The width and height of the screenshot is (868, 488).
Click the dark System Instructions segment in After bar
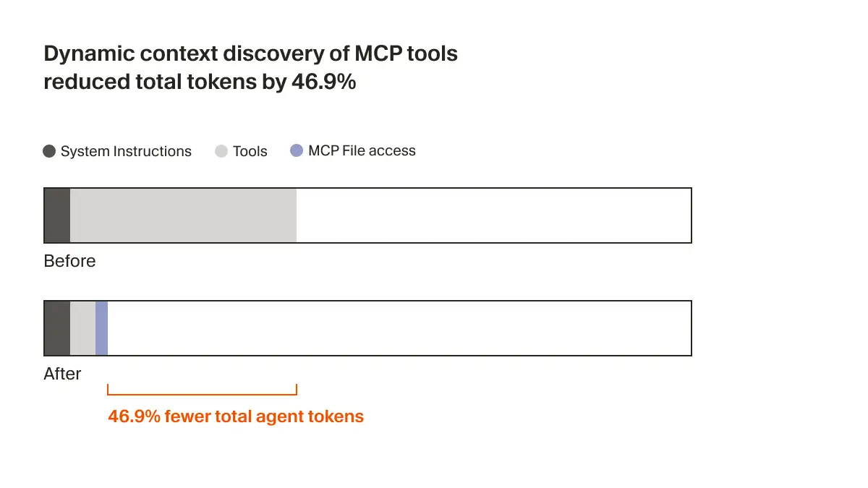pyautogui.click(x=57, y=328)
